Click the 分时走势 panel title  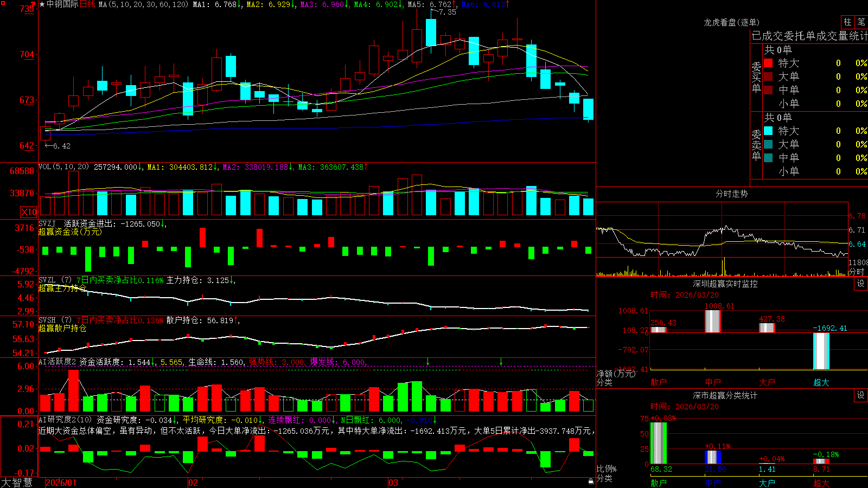(x=731, y=194)
